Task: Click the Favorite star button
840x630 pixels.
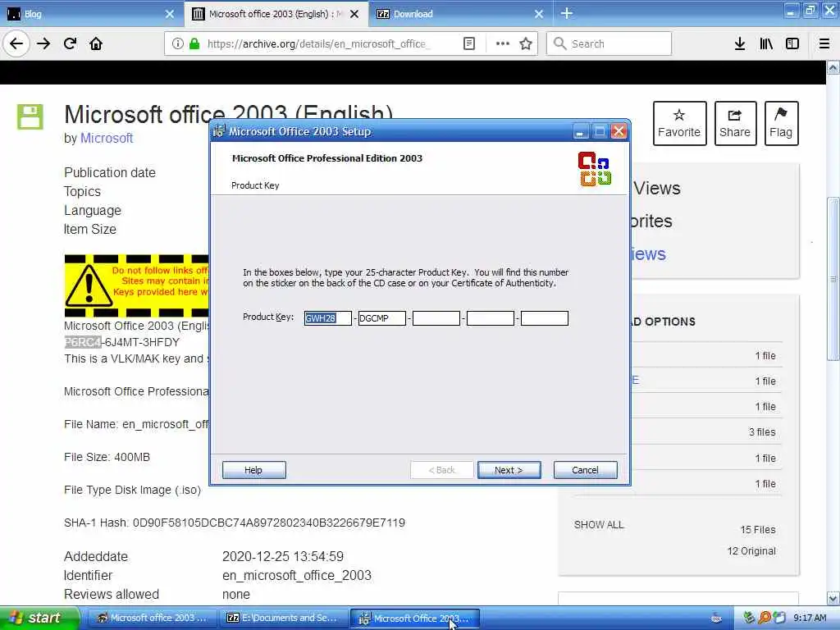Action: 679,123
